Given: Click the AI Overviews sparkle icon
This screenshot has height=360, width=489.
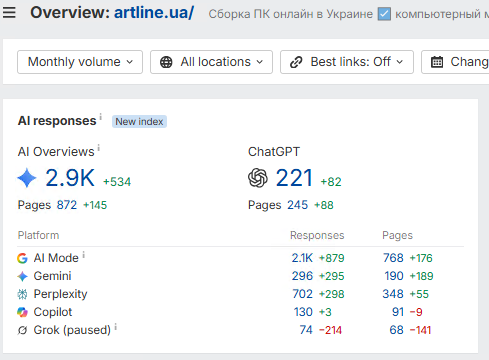Looking at the screenshot, I should click(27, 178).
